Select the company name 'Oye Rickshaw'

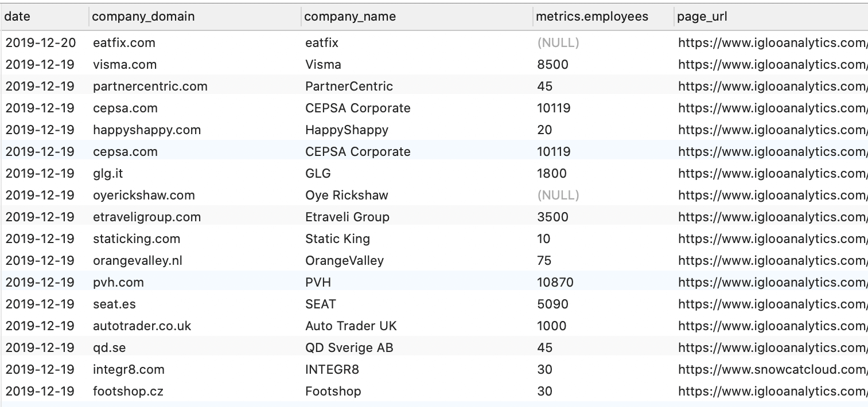[x=347, y=195]
